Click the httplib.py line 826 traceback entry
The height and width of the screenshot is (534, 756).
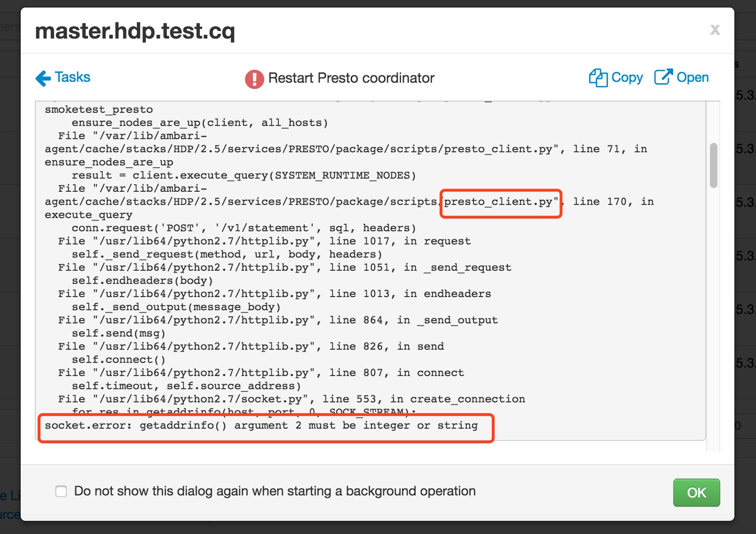pos(251,346)
